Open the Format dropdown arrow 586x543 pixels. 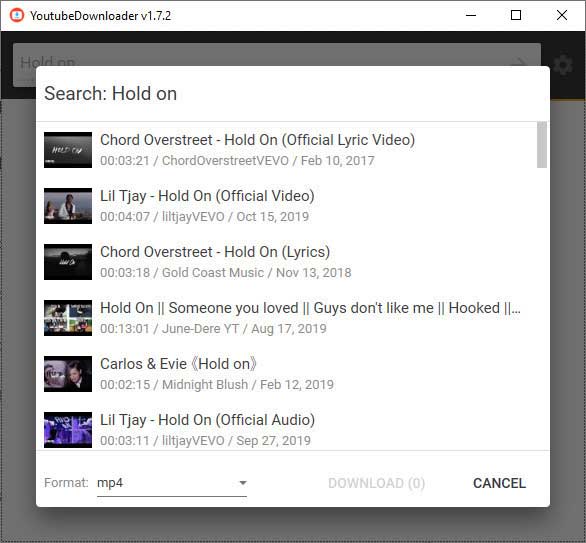(x=243, y=483)
